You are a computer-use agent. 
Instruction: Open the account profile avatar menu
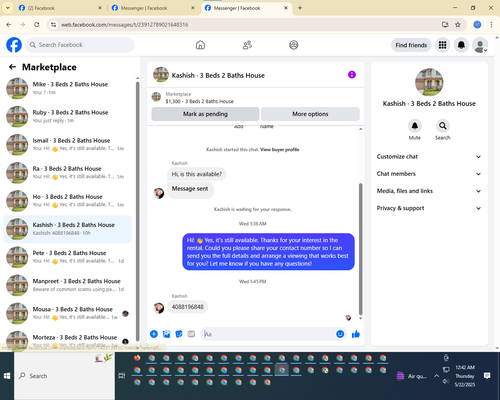tap(480, 45)
